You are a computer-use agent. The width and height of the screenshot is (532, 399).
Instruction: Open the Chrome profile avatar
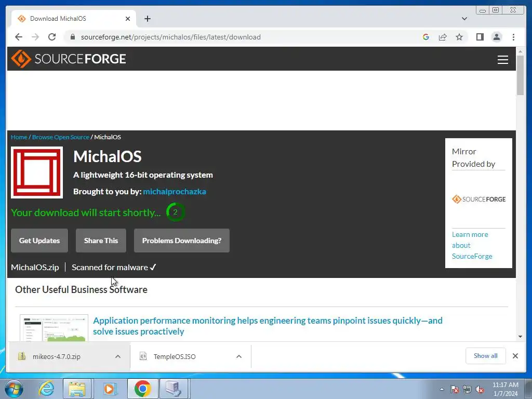496,37
